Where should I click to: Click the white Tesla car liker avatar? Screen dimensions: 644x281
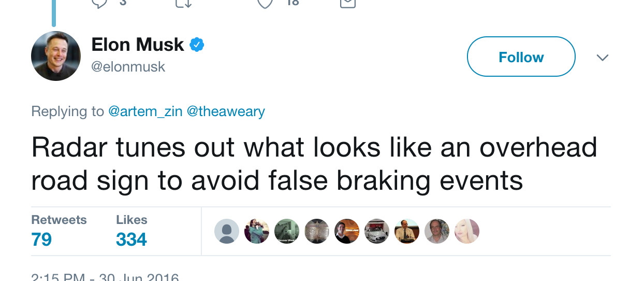377,231
